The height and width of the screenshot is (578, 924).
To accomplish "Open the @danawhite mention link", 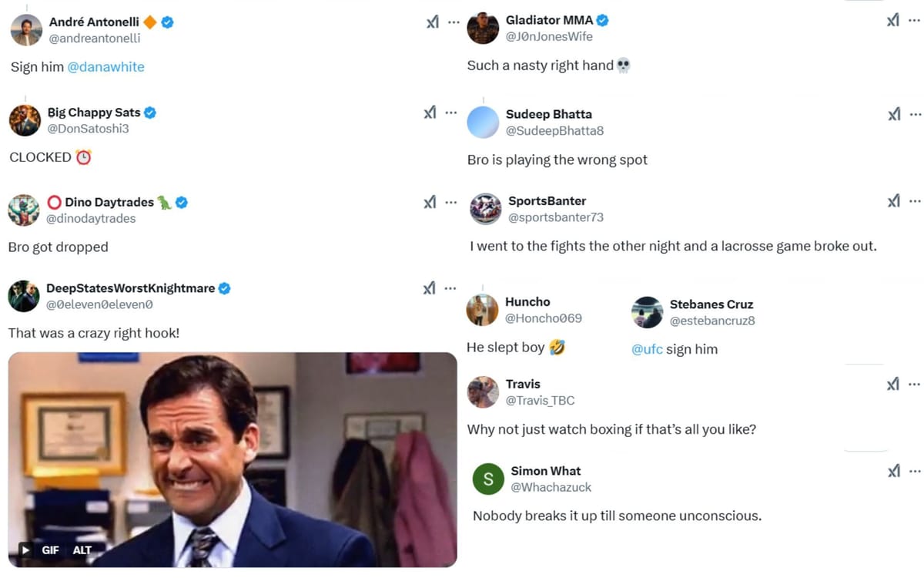I will (105, 67).
